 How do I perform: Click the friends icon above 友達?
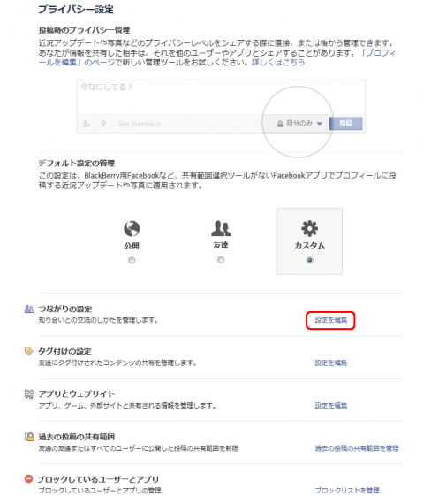221,228
